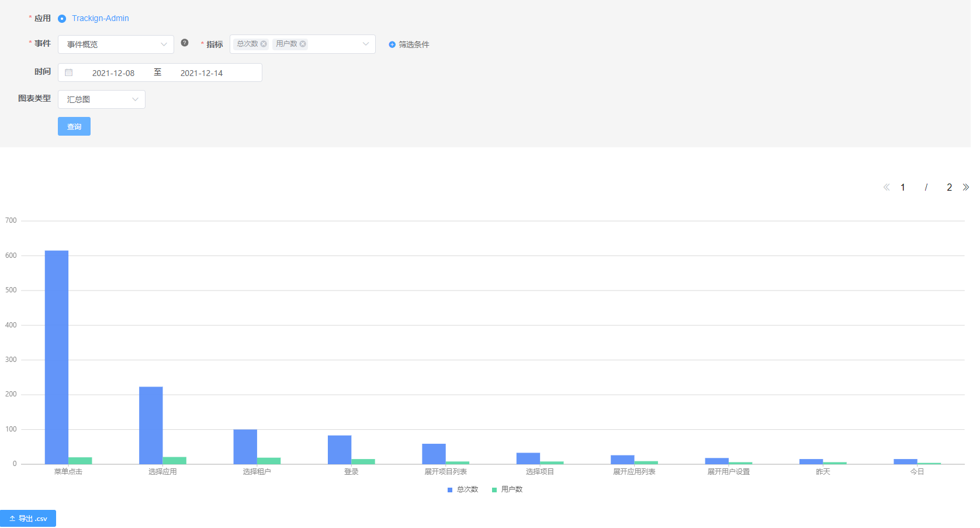Click the blue 选择租户 bar

click(x=245, y=447)
